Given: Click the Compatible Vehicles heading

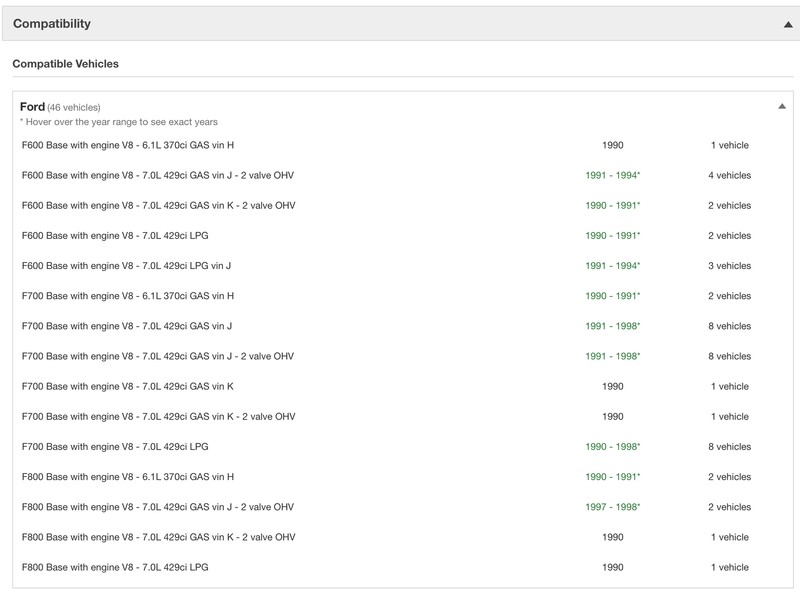Looking at the screenshot, I should click(65, 64).
